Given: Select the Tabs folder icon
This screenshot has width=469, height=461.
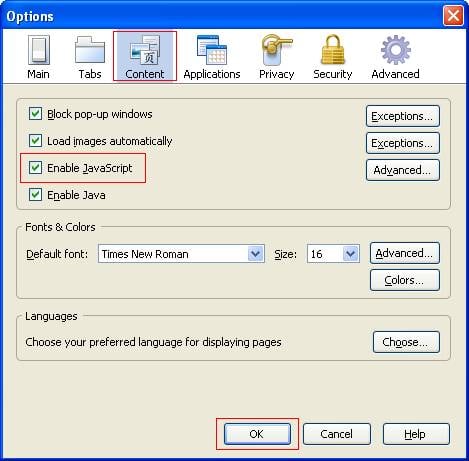Looking at the screenshot, I should (x=90, y=50).
